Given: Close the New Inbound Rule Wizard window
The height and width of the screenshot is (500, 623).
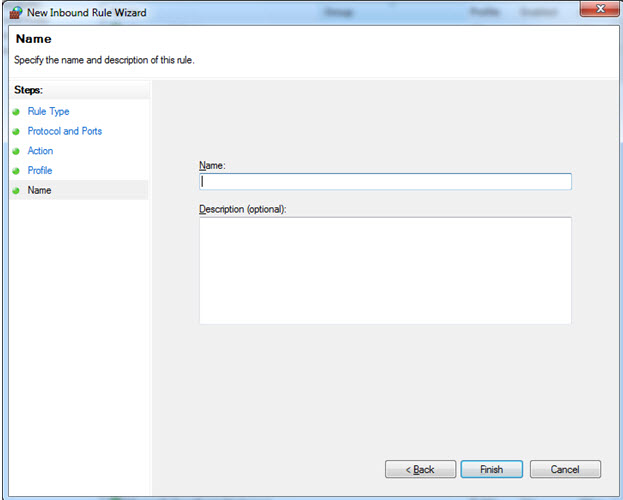Looking at the screenshot, I should (x=599, y=9).
